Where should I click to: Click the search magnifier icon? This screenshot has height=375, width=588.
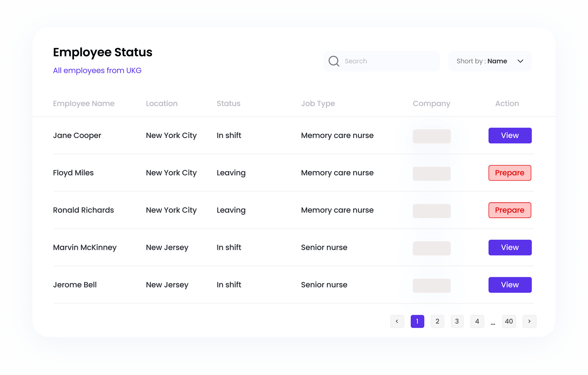[334, 61]
